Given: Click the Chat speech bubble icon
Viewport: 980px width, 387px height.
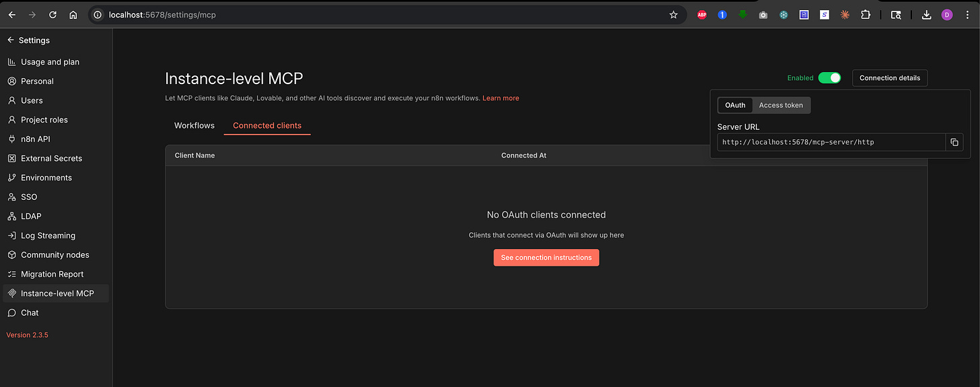Looking at the screenshot, I should click(11, 313).
